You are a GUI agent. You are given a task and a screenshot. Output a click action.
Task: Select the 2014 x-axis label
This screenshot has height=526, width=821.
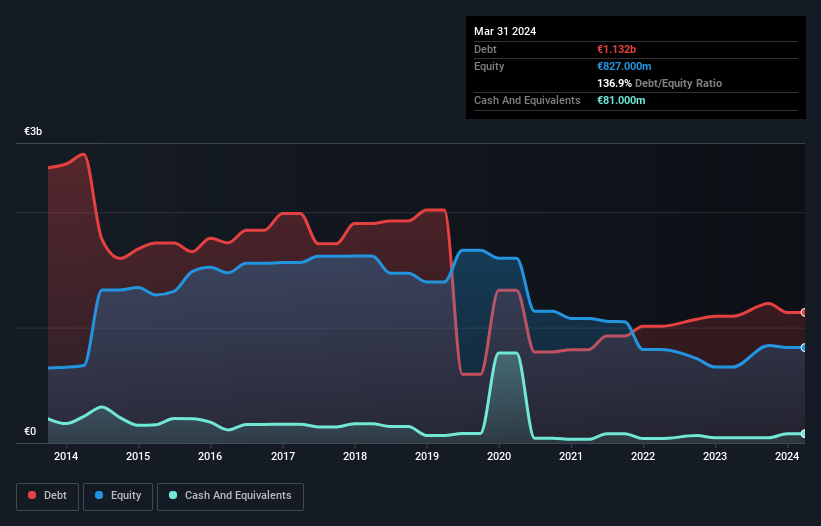pos(66,456)
